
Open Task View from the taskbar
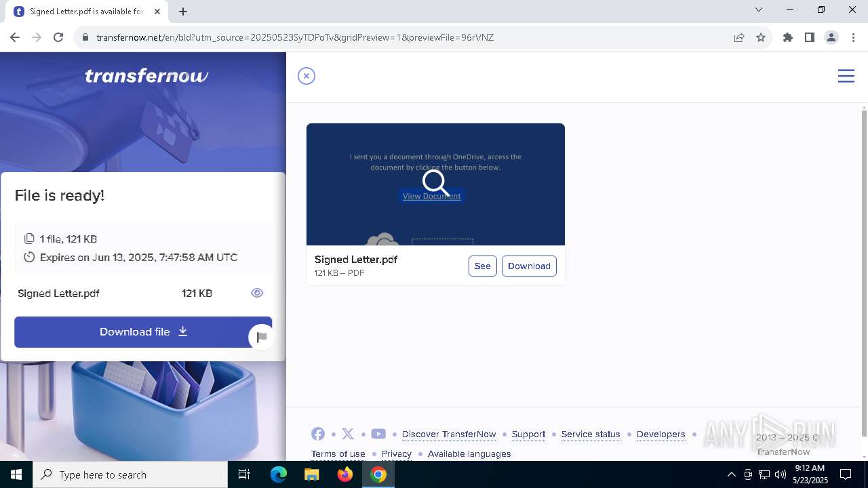pyautogui.click(x=244, y=474)
